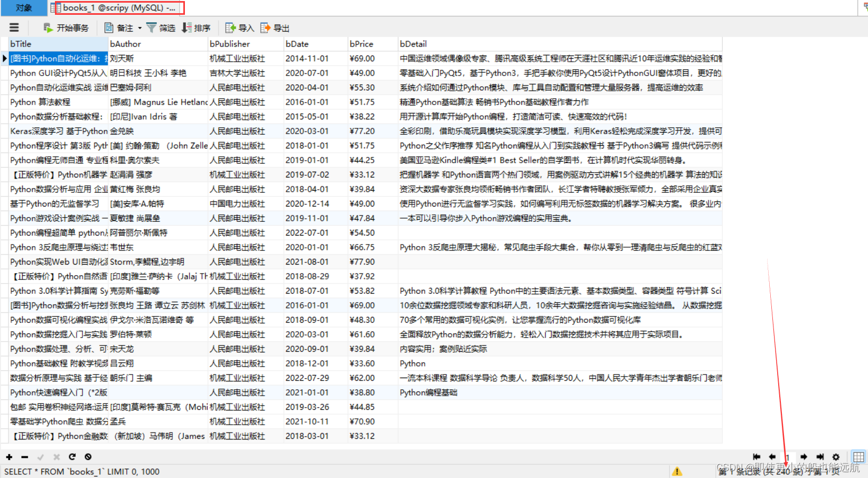Expand the 备注 dropdown arrow
This screenshot has height=478, width=868.
[x=139, y=28]
